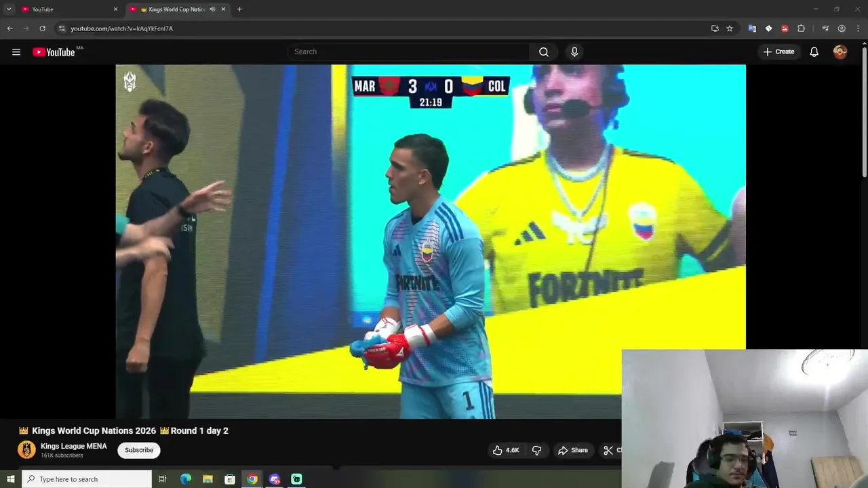Open the green taskbar app icon
This screenshot has width=868, height=488.
(x=296, y=479)
